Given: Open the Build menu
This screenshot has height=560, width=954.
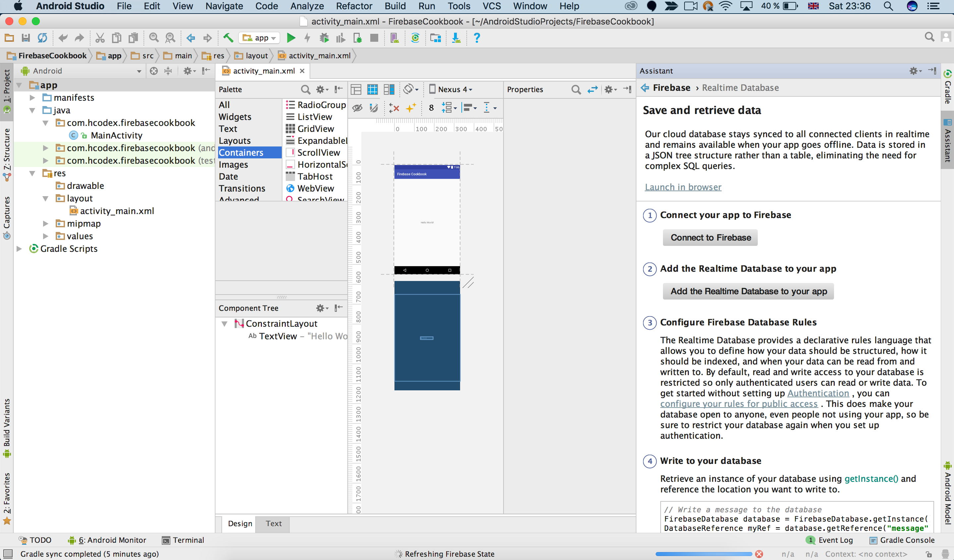Looking at the screenshot, I should tap(395, 6).
